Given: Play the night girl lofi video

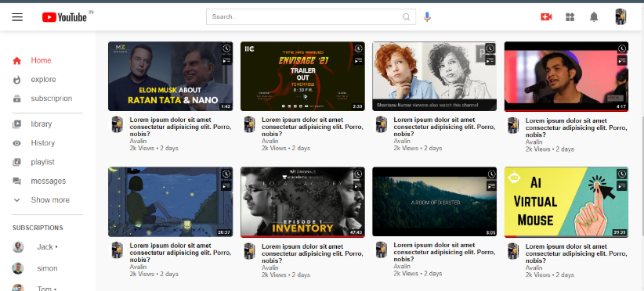Looking at the screenshot, I should (x=171, y=202).
